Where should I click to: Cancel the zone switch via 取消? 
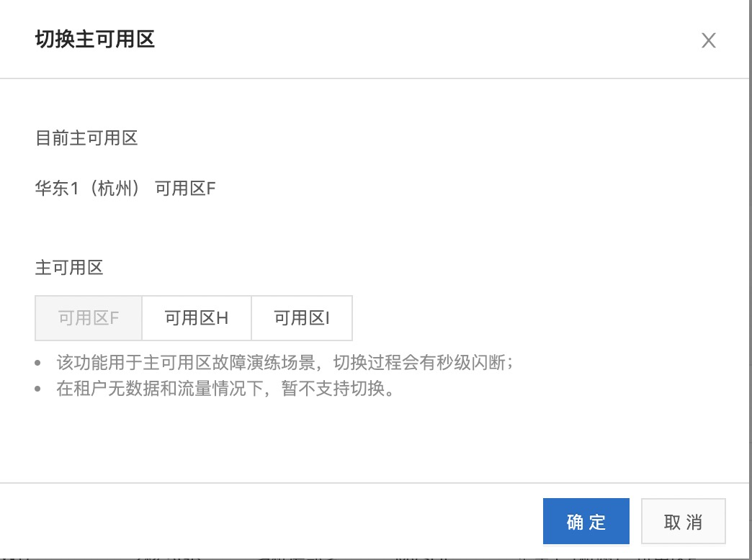[683, 522]
